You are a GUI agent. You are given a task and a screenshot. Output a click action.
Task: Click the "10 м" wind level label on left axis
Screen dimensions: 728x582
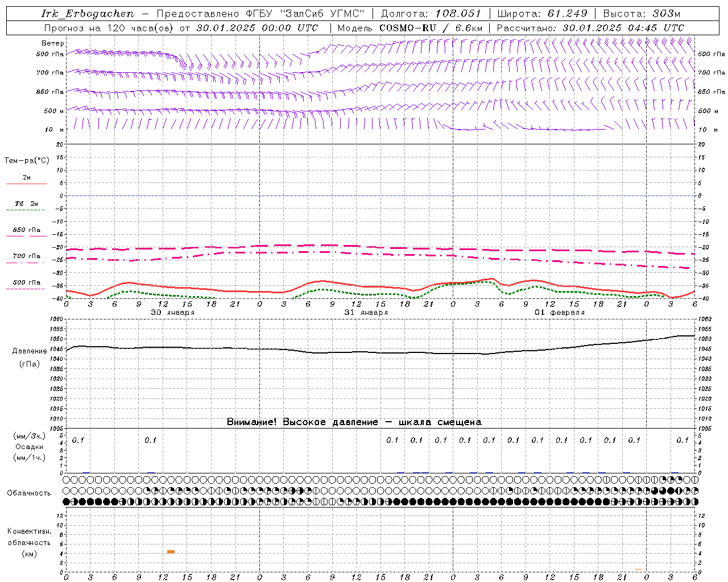(x=55, y=130)
